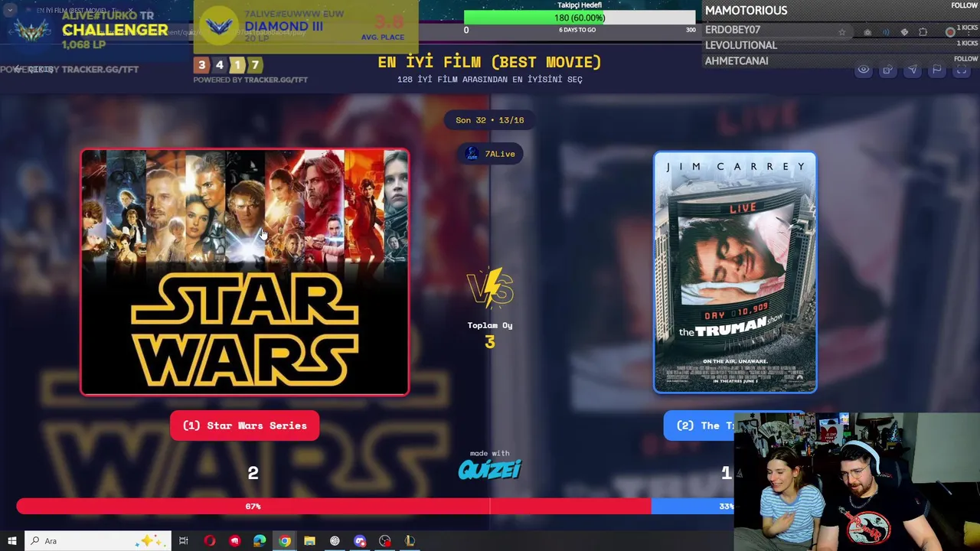Image resolution: width=980 pixels, height=551 pixels.
Task: Bookmark the page with the star icon
Action: (842, 32)
